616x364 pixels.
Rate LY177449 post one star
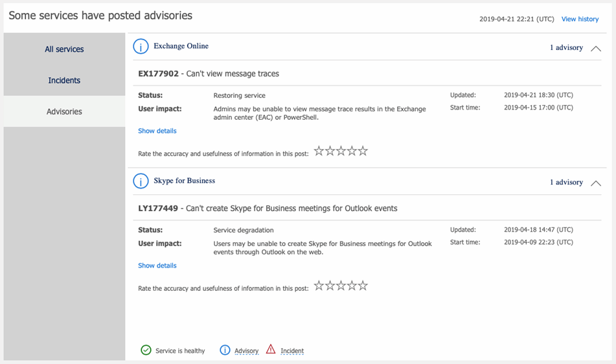point(319,286)
